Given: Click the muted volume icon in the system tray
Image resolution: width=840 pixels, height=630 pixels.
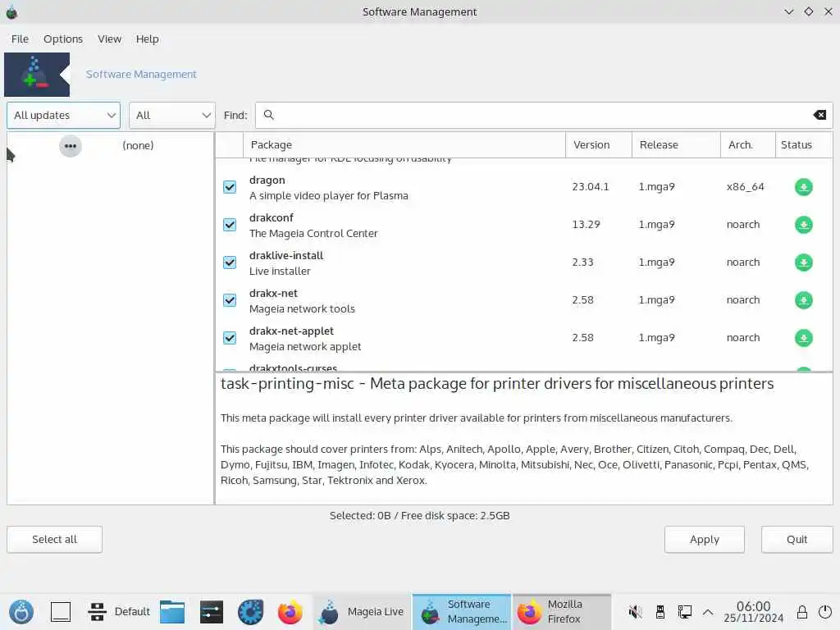Looking at the screenshot, I should tap(636, 611).
